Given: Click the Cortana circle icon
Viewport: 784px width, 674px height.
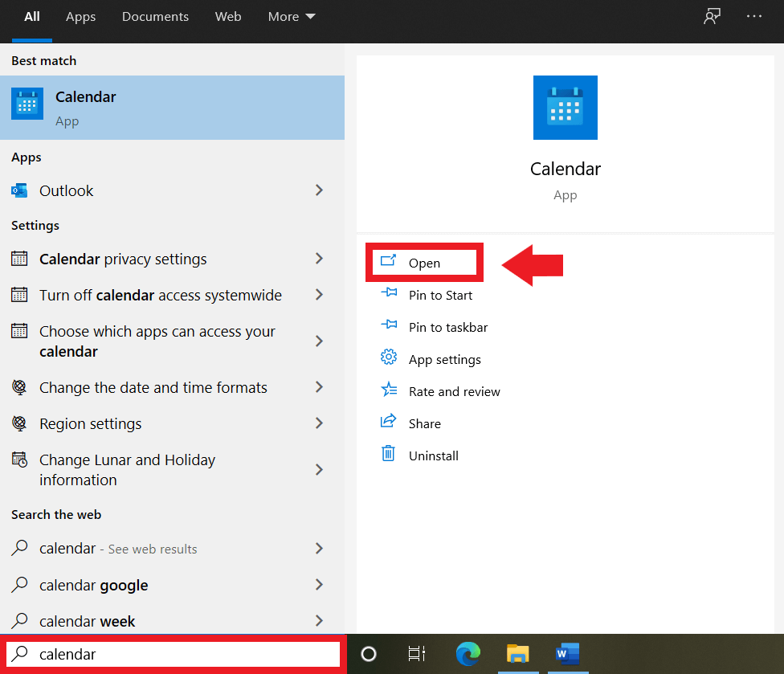Looking at the screenshot, I should 369,654.
